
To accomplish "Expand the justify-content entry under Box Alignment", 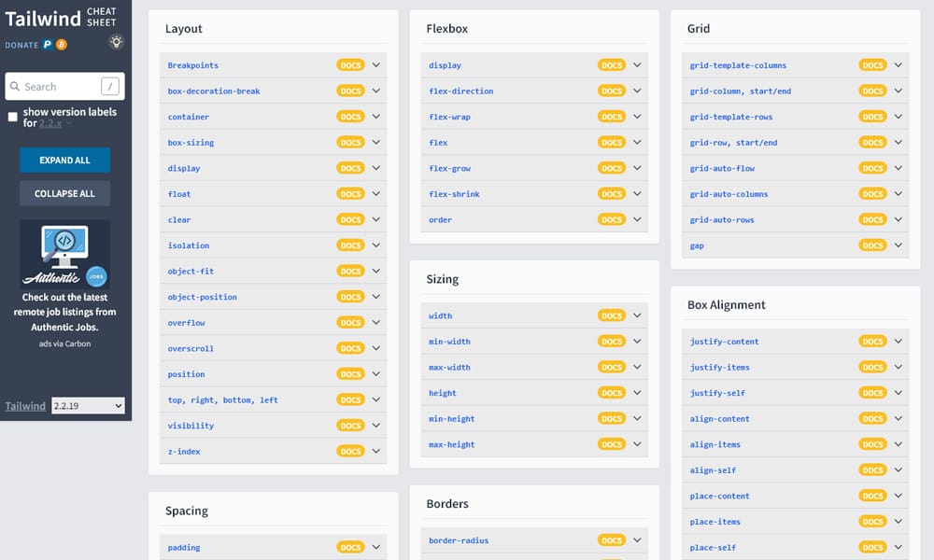I will [899, 341].
